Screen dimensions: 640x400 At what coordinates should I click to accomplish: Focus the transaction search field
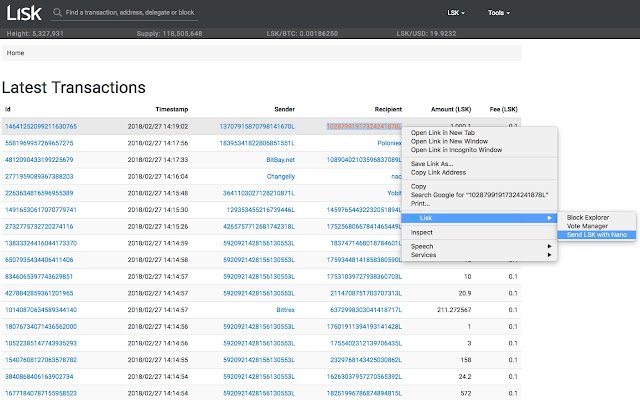tap(130, 13)
